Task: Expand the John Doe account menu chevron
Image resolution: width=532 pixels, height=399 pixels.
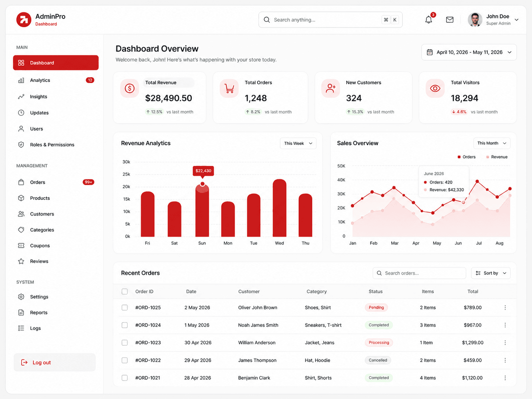Action: coord(517,20)
